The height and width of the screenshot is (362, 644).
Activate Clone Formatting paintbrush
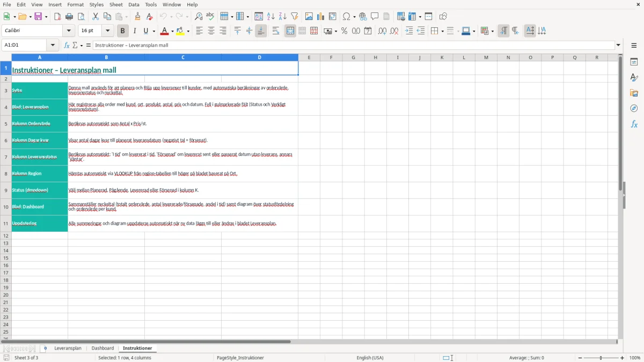point(138,17)
